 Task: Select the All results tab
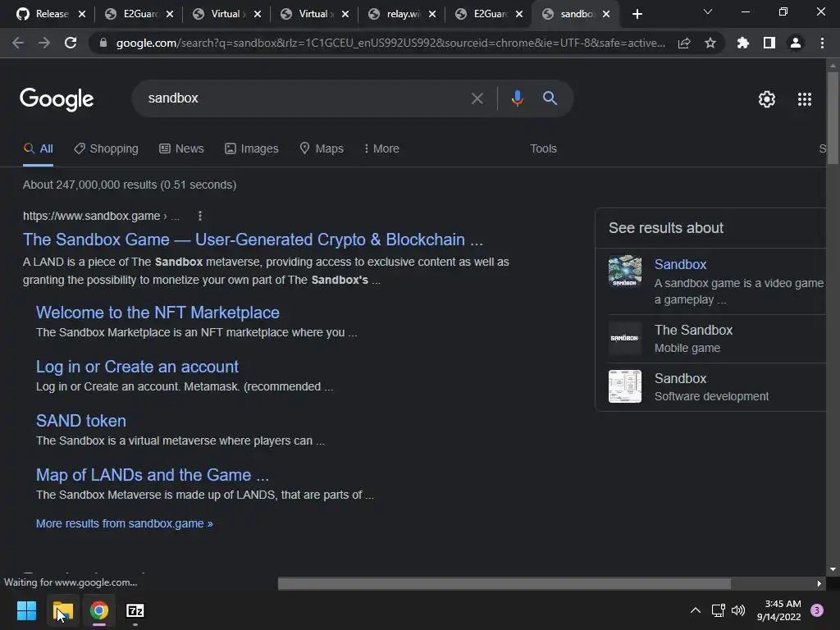coord(38,149)
